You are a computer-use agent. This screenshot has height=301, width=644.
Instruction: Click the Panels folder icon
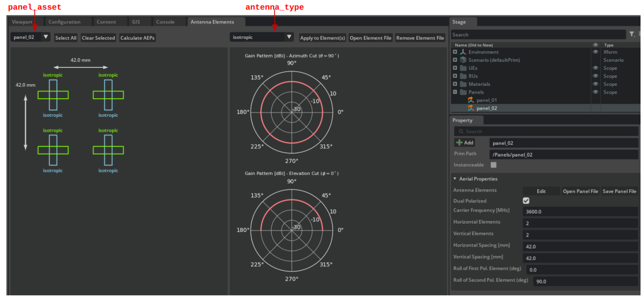pyautogui.click(x=464, y=92)
